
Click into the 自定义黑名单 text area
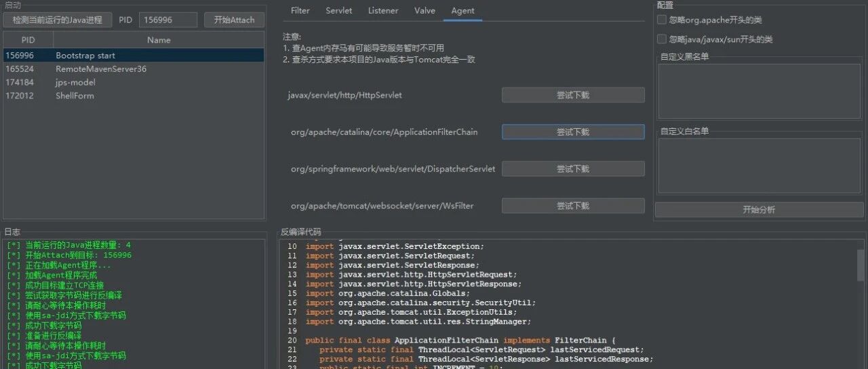759,92
